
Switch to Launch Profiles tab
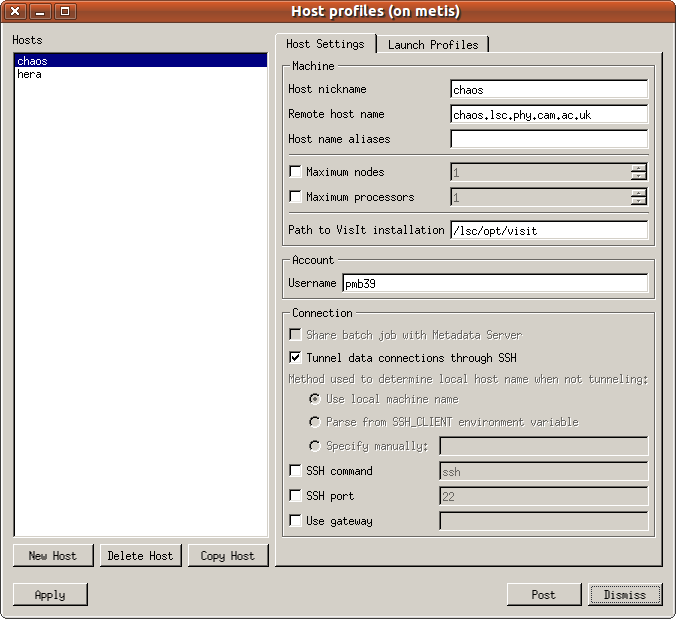point(433,44)
